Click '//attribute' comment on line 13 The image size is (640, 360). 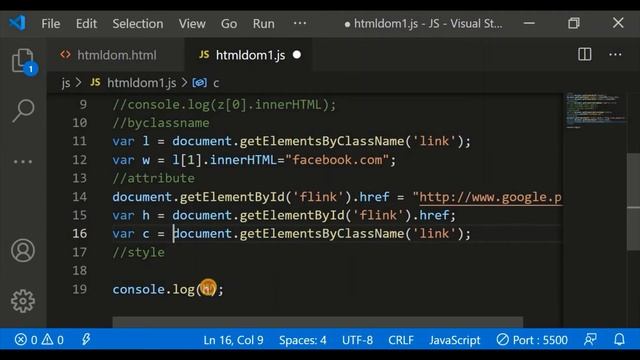pos(153,178)
